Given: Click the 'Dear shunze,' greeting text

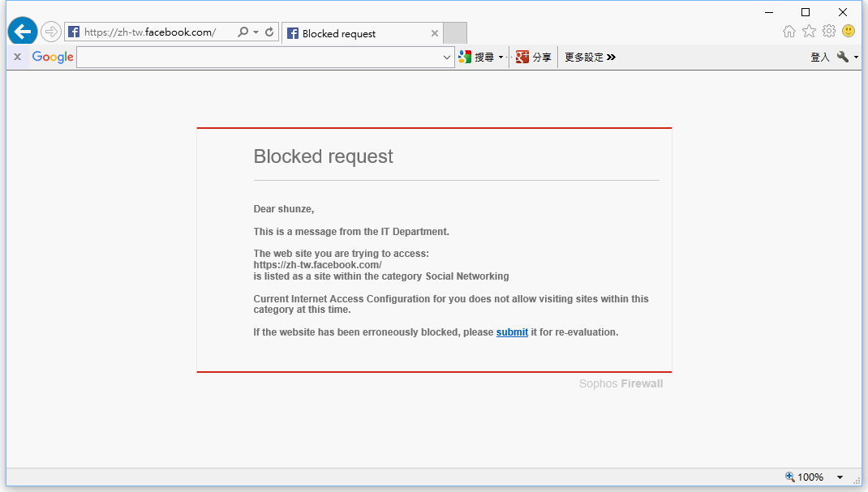Looking at the screenshot, I should click(283, 209).
